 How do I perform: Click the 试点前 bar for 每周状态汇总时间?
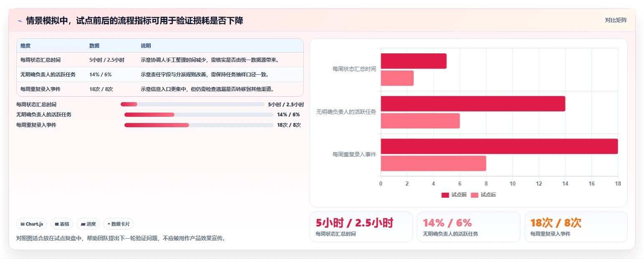tap(414, 61)
